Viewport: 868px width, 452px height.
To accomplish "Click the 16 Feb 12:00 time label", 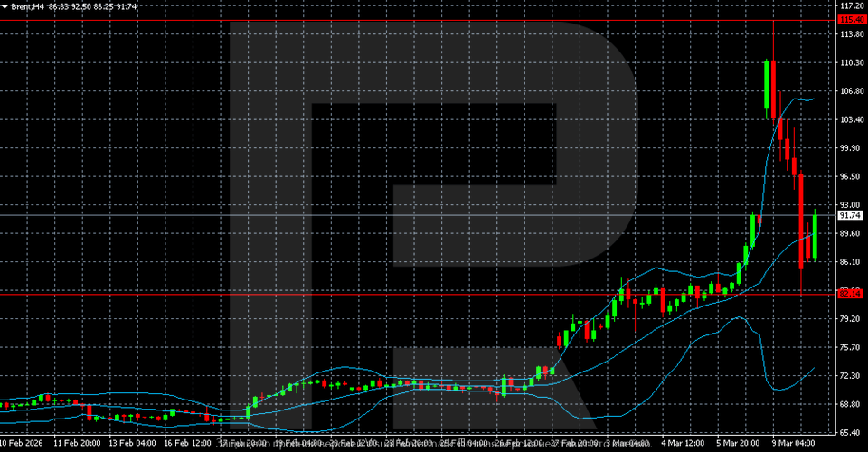I will (188, 444).
